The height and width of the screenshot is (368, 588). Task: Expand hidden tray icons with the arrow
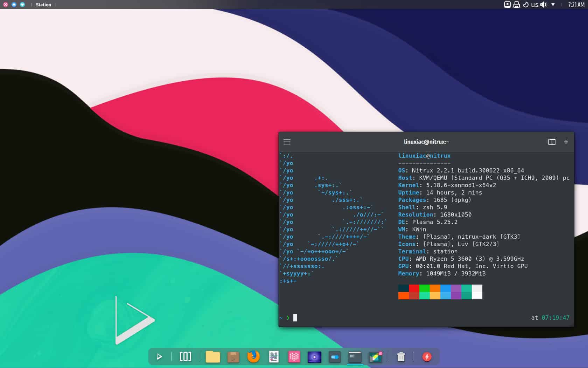coord(553,5)
